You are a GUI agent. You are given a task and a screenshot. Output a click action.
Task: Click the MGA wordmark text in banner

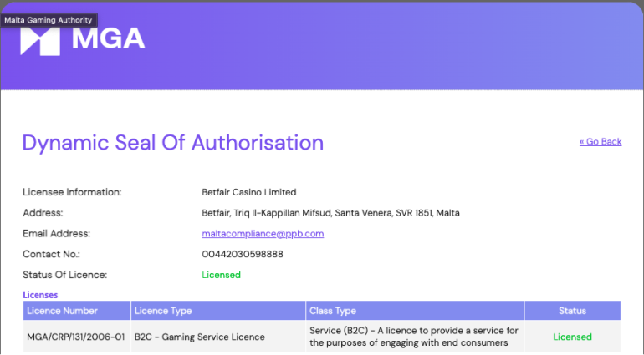click(108, 39)
